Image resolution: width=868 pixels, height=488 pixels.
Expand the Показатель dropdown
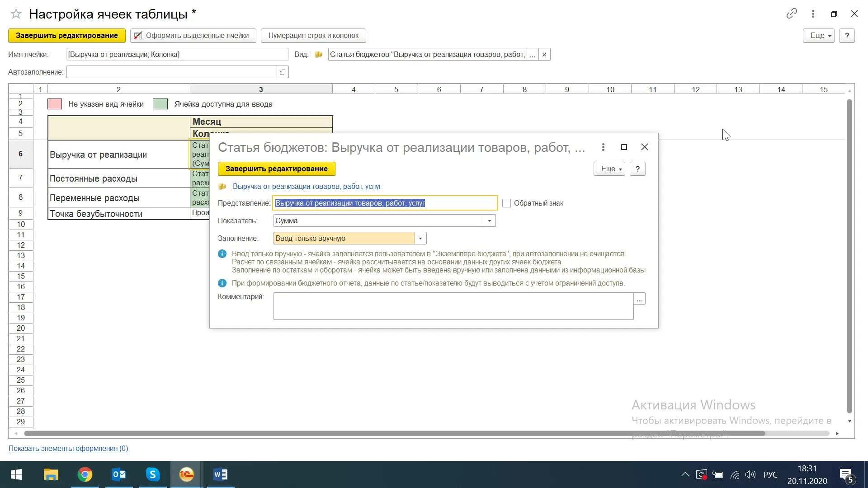pos(489,221)
